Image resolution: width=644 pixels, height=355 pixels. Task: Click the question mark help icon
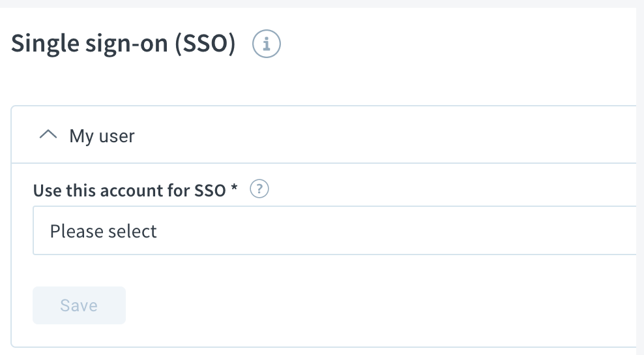pyautogui.click(x=259, y=189)
